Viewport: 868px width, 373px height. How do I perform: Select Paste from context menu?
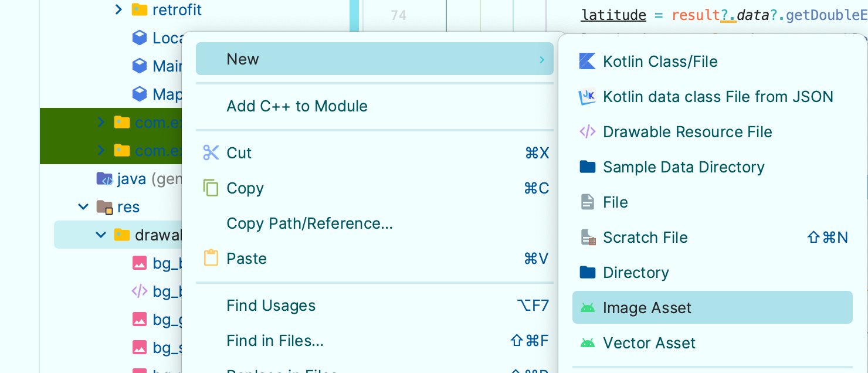click(x=374, y=259)
